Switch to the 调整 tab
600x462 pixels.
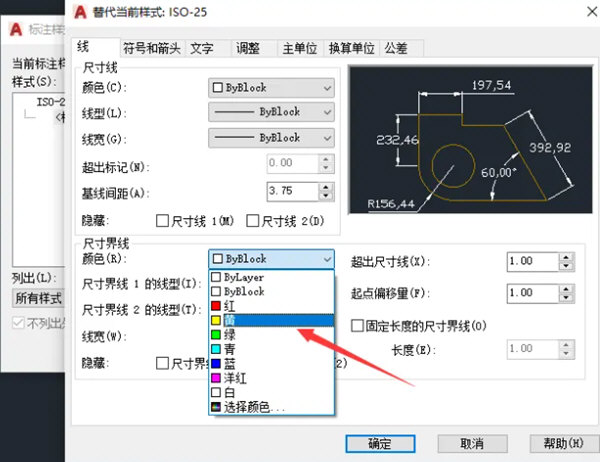[x=254, y=49]
